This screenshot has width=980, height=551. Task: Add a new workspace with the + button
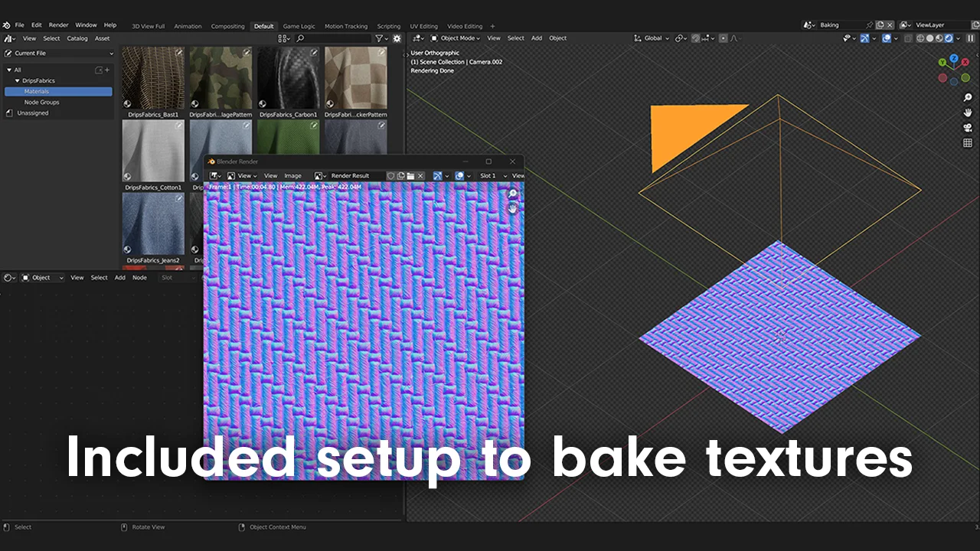(x=492, y=25)
